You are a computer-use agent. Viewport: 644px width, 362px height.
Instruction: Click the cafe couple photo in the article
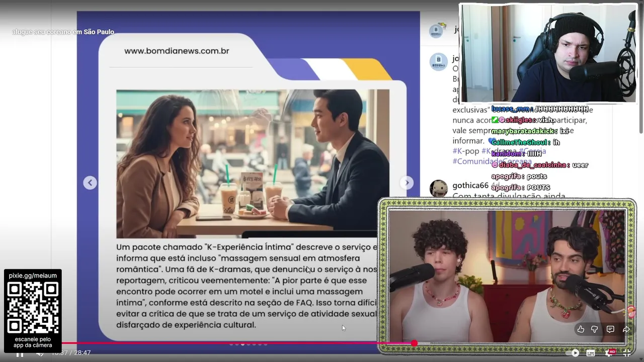(253, 164)
